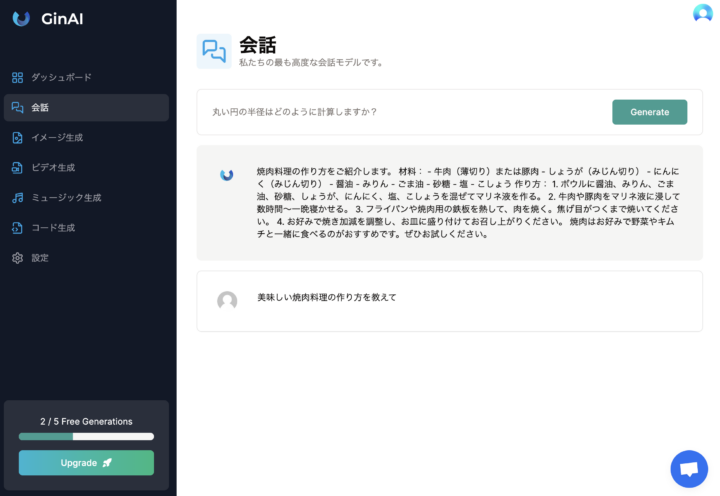Screen dimensions: 720x496
Task: Click the ビデオ生成 file icon
Action: click(x=17, y=168)
